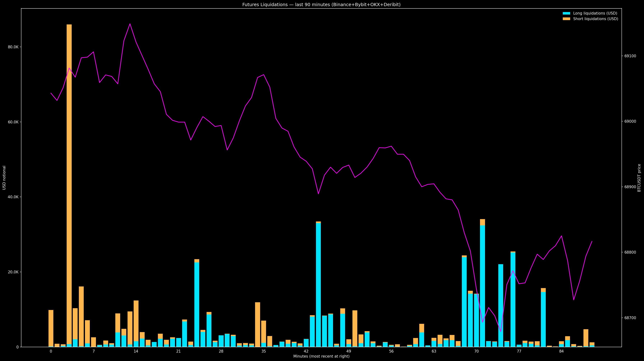644x361 pixels.
Task: Click the tall cyan bar at minute 44
Action: [x=318, y=285]
